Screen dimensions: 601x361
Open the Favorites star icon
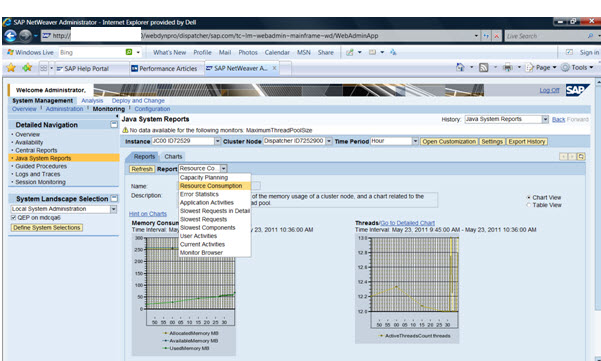[x=11, y=68]
